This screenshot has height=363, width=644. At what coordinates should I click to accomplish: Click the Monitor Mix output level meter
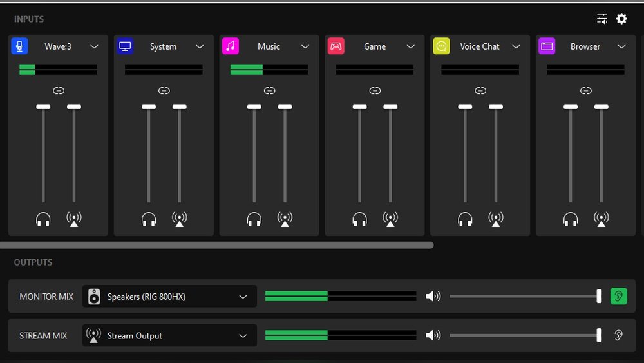tap(341, 296)
